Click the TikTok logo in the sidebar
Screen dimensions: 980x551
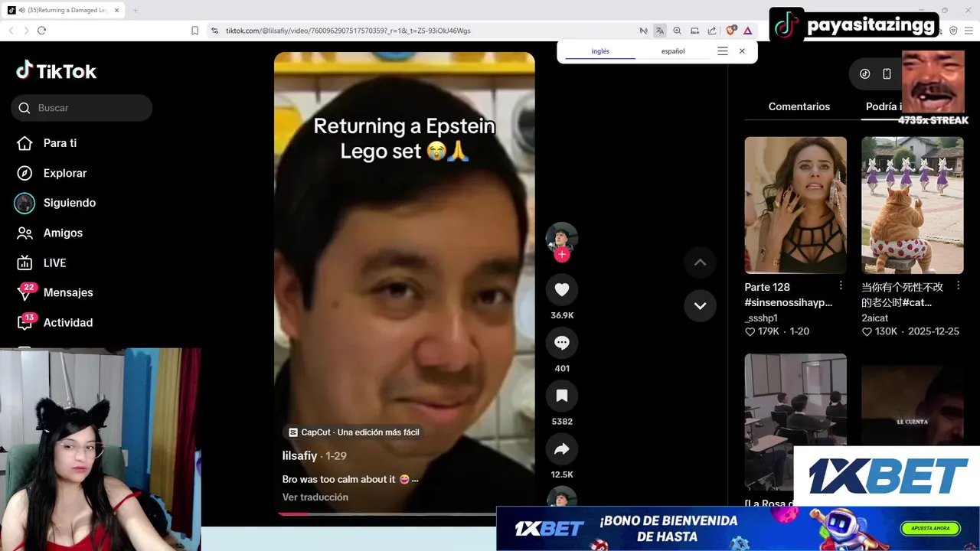point(56,71)
